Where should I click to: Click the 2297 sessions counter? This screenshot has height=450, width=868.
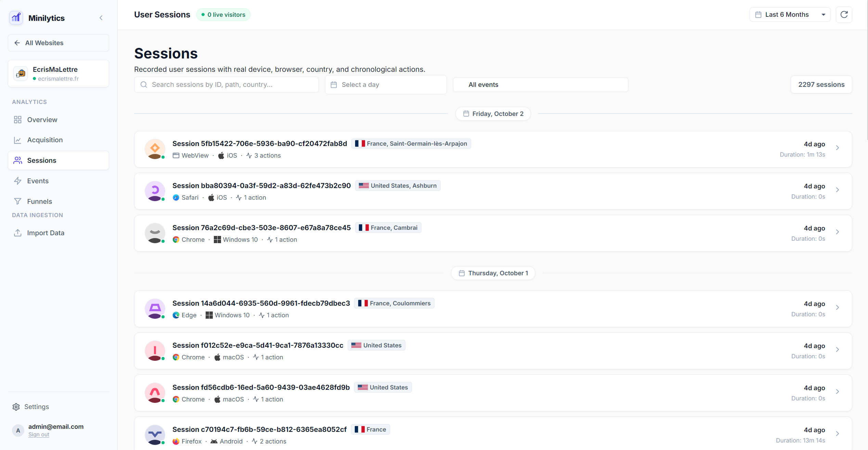(x=821, y=84)
